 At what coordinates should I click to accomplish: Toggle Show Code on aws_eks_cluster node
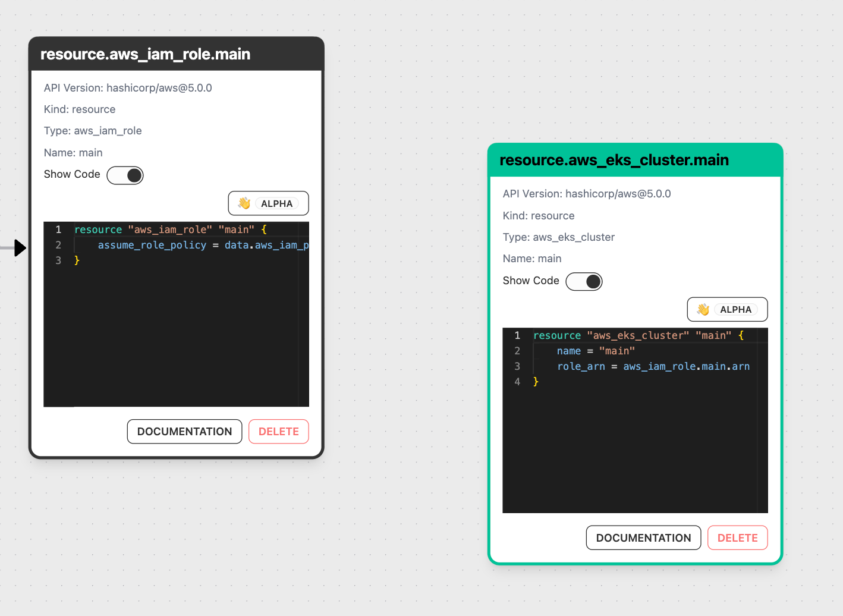(x=584, y=281)
